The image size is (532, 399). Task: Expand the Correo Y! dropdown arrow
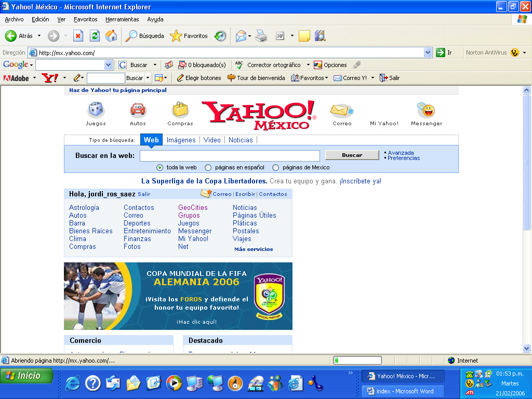373,78
